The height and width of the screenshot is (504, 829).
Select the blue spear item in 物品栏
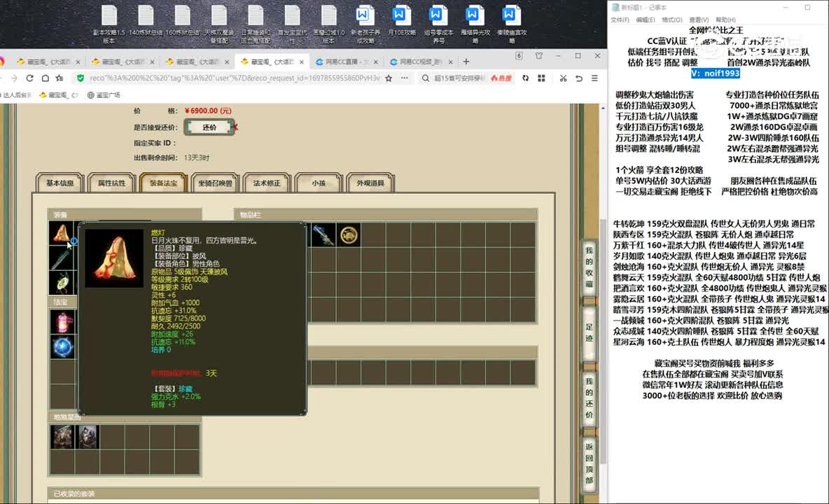point(323,235)
